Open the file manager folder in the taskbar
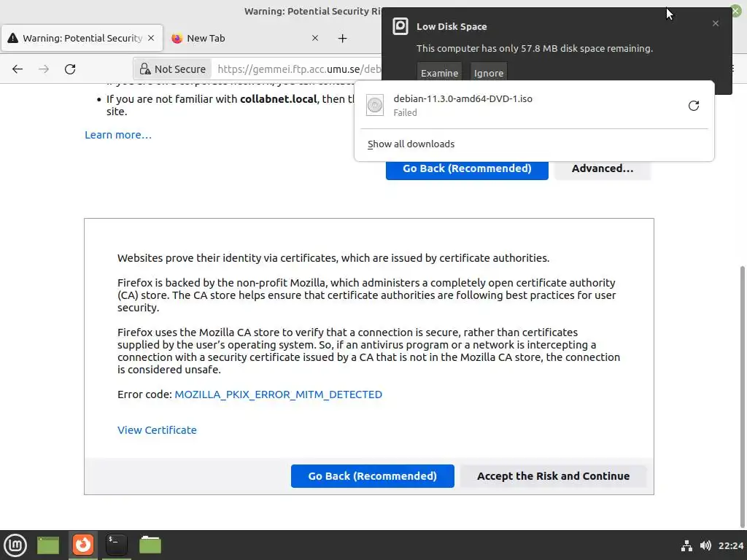The width and height of the screenshot is (747, 560). point(150,545)
